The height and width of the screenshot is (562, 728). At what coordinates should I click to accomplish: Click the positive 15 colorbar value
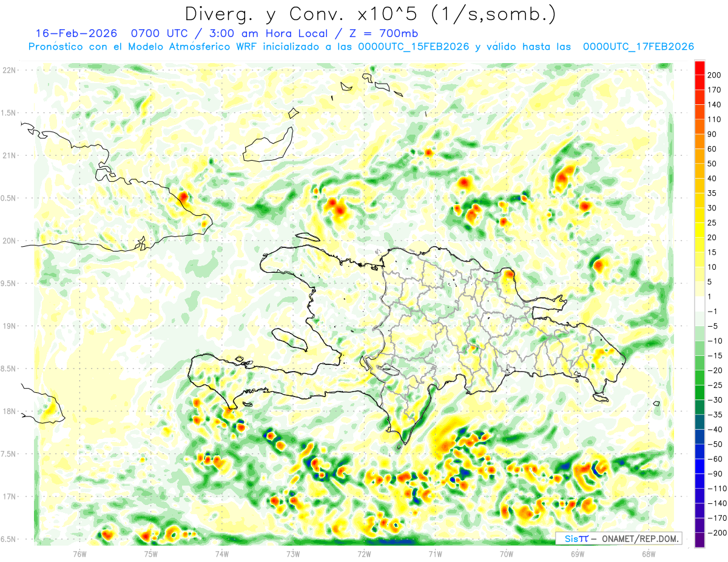[x=712, y=252]
